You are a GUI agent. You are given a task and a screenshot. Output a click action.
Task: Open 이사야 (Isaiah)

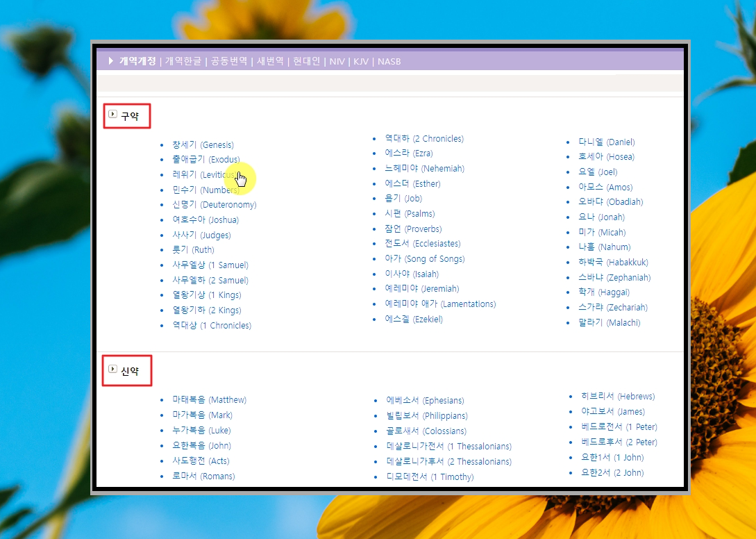click(412, 274)
